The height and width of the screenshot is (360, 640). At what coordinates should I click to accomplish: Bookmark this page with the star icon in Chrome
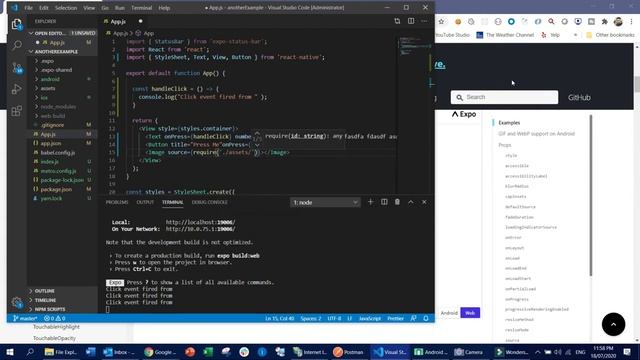point(441,22)
